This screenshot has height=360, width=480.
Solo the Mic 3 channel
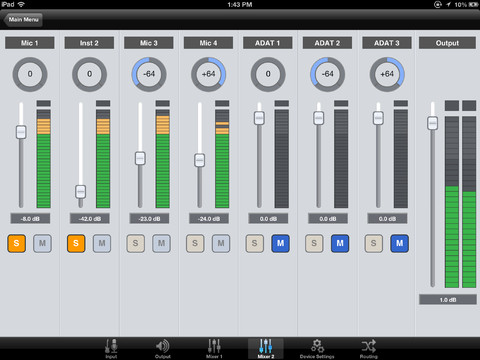[135, 243]
